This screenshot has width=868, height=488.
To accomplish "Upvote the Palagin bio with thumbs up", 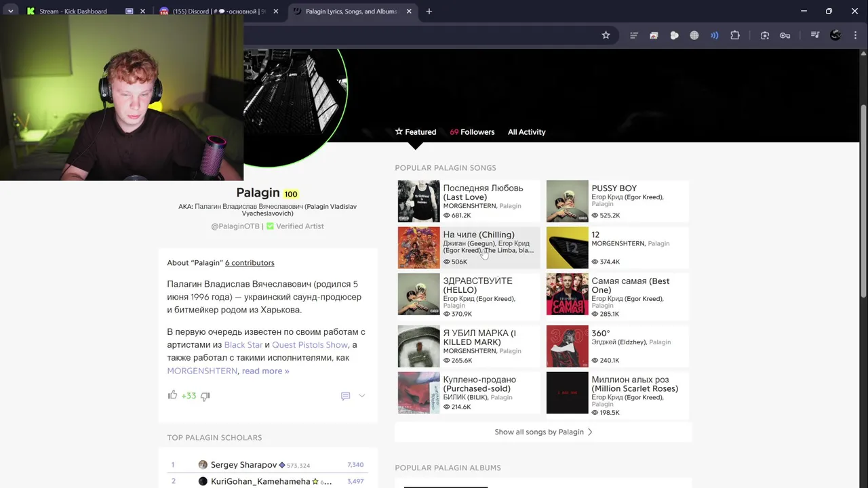I will click(172, 395).
